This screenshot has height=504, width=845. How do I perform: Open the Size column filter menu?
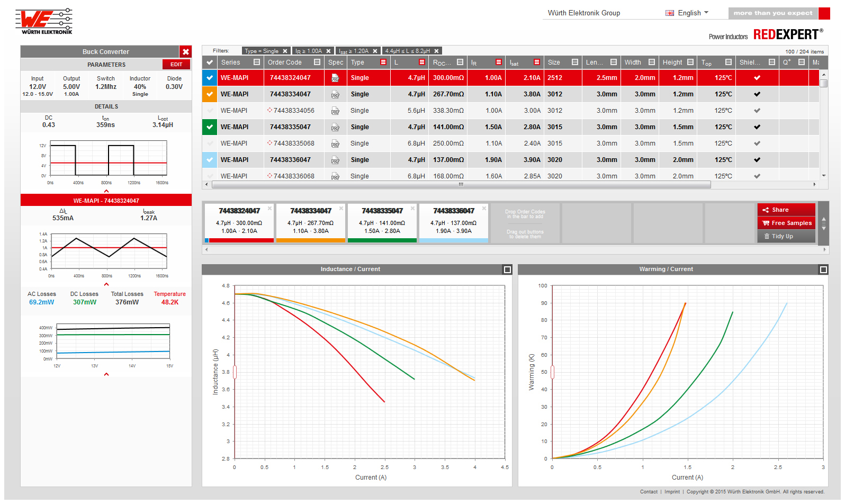pyautogui.click(x=575, y=62)
